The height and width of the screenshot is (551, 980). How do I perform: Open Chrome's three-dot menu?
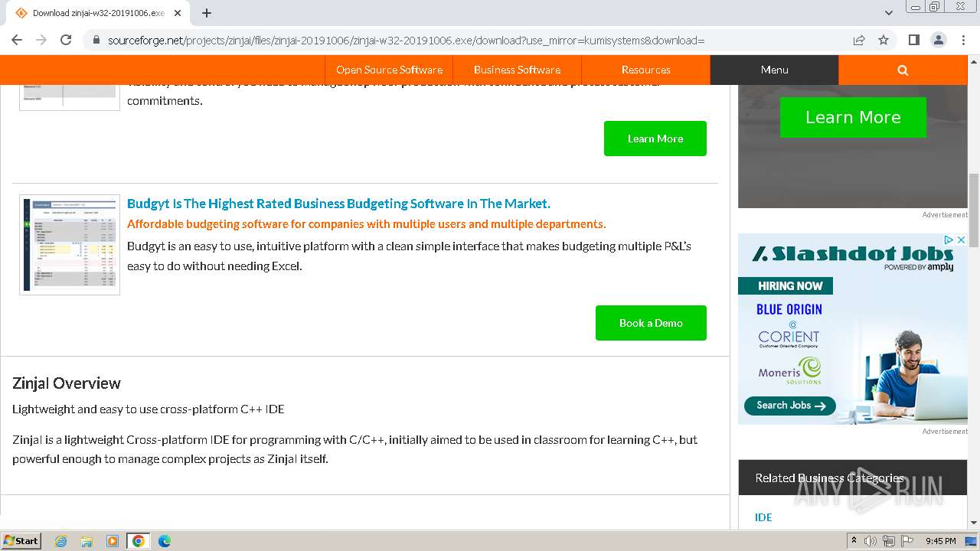[962, 40]
